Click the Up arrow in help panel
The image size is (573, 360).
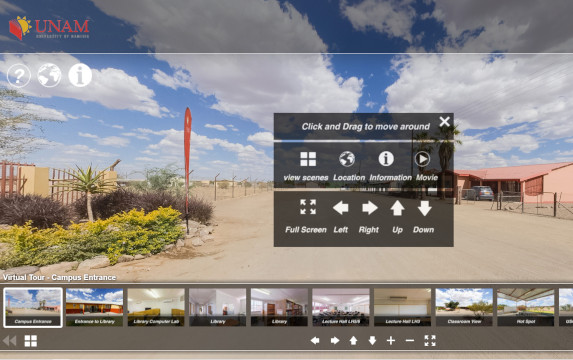pyautogui.click(x=397, y=208)
